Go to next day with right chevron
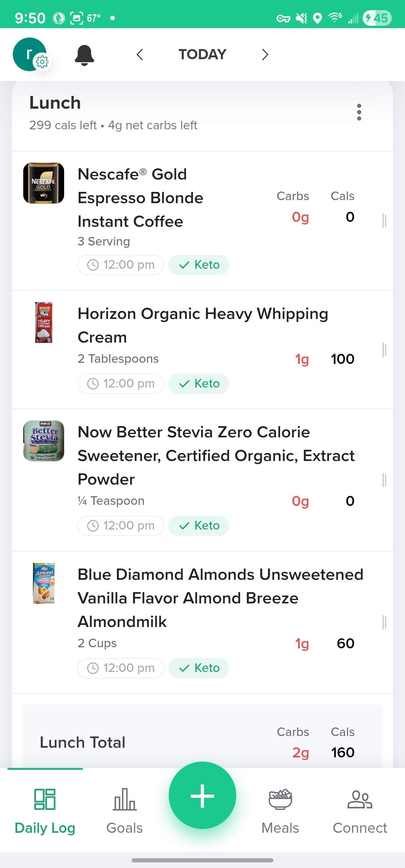This screenshot has height=868, width=405. click(x=265, y=55)
